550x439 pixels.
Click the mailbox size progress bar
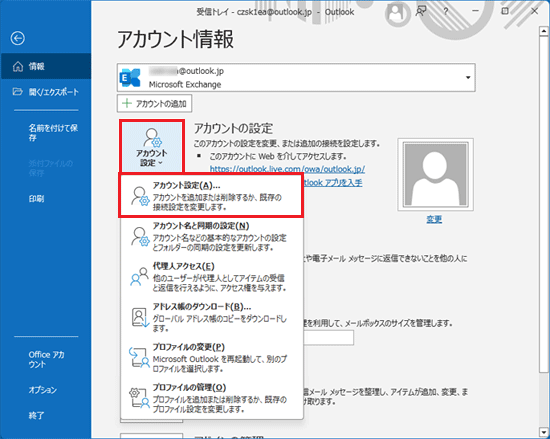point(328,338)
